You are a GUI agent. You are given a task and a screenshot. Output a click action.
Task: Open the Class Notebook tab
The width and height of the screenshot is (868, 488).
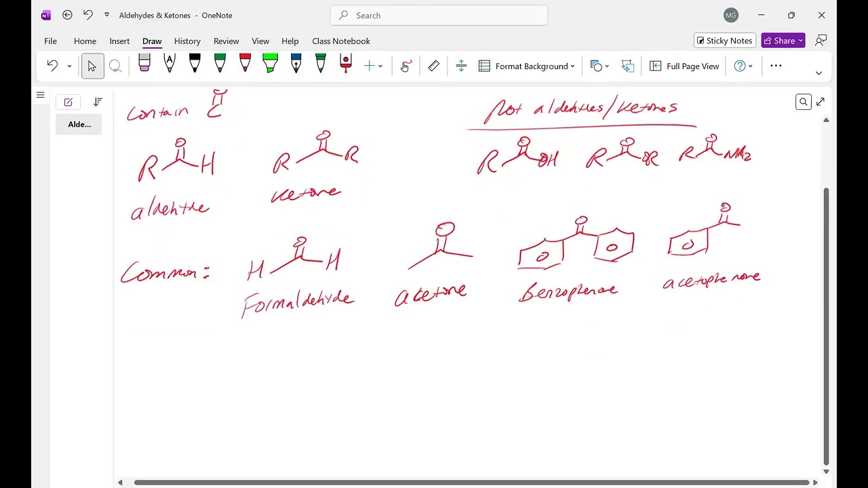click(341, 41)
